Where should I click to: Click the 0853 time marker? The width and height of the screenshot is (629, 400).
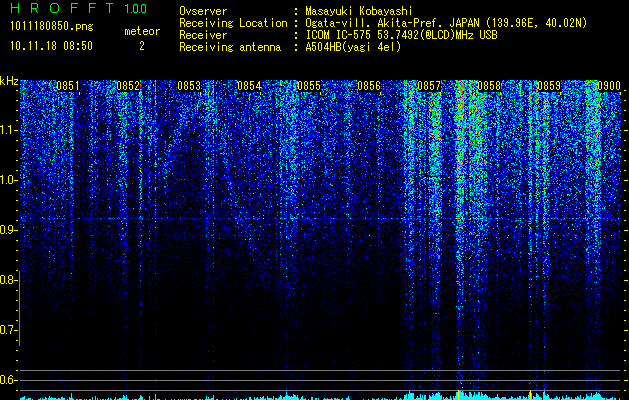[189, 86]
